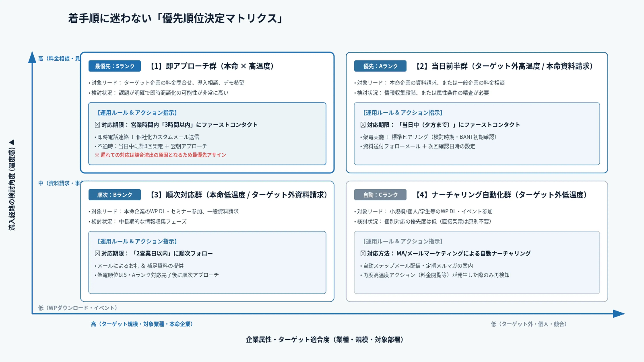This screenshot has height=362, width=644.
Task: Click the slide title 着手順に迷わない「優先順位決定マトリクス」
Action: click(x=175, y=18)
